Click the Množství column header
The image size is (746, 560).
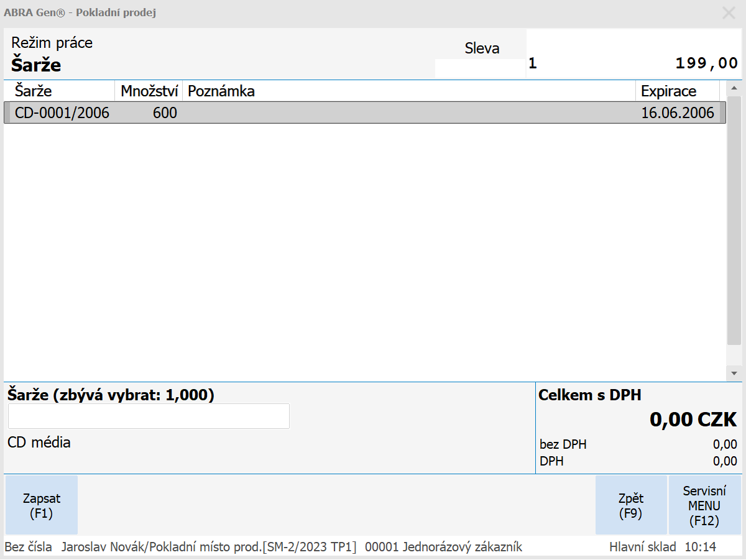(149, 91)
